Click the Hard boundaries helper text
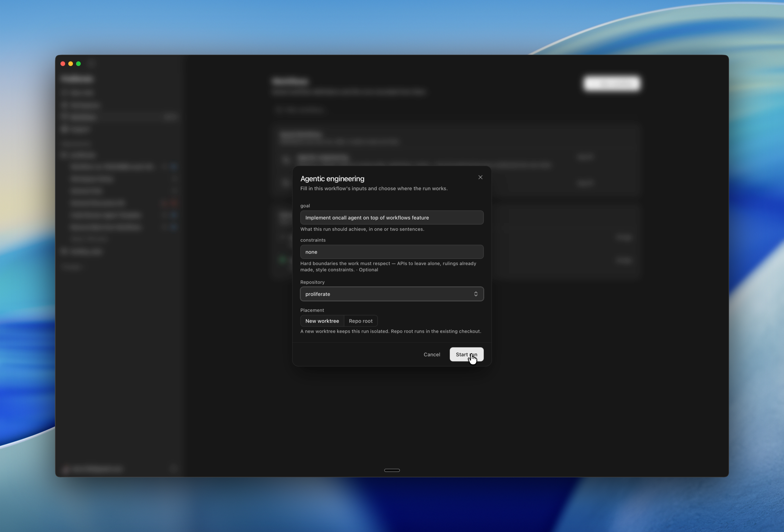This screenshot has width=784, height=532. click(388, 266)
